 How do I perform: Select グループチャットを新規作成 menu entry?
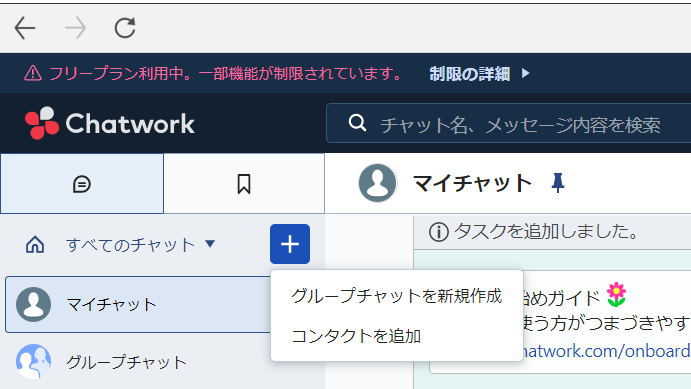pos(397,296)
